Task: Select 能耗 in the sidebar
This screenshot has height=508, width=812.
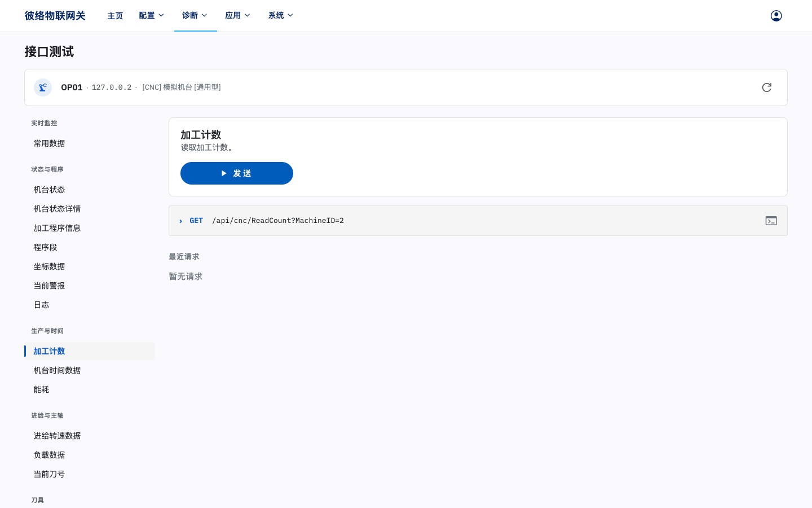Action: (90, 389)
